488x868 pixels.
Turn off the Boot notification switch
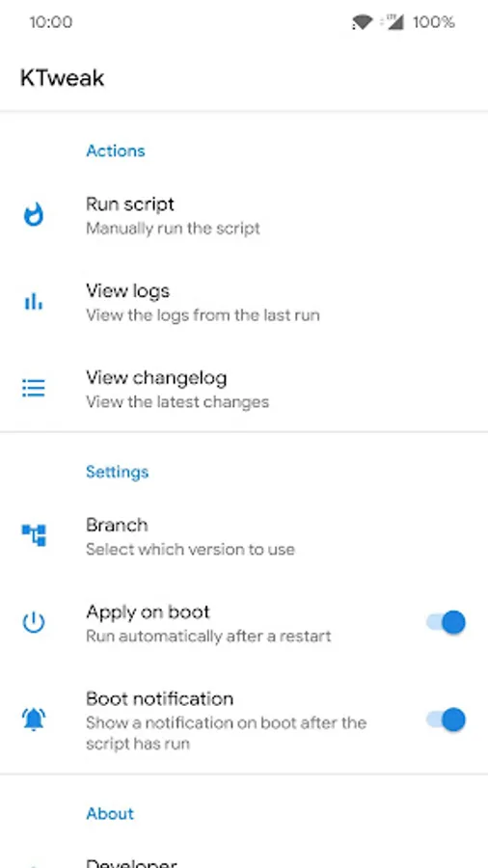[446, 719]
